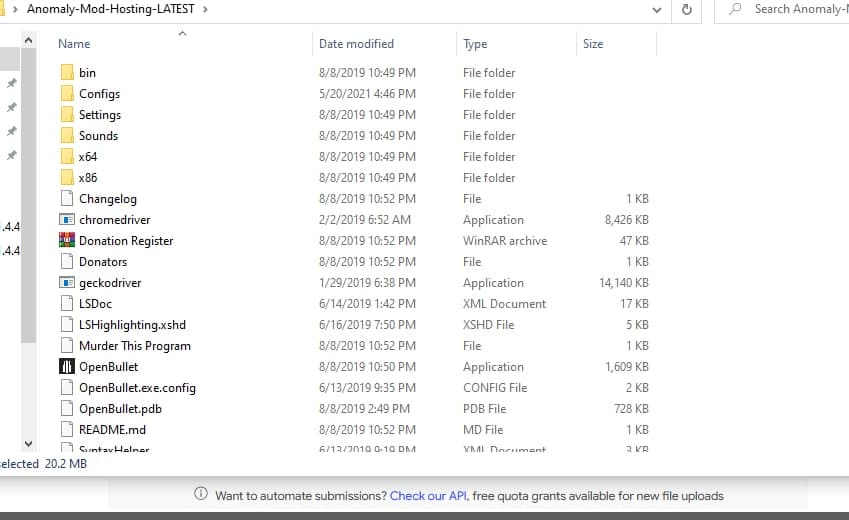This screenshot has width=849, height=520.
Task: Click the MD File type cell
Action: [483, 430]
